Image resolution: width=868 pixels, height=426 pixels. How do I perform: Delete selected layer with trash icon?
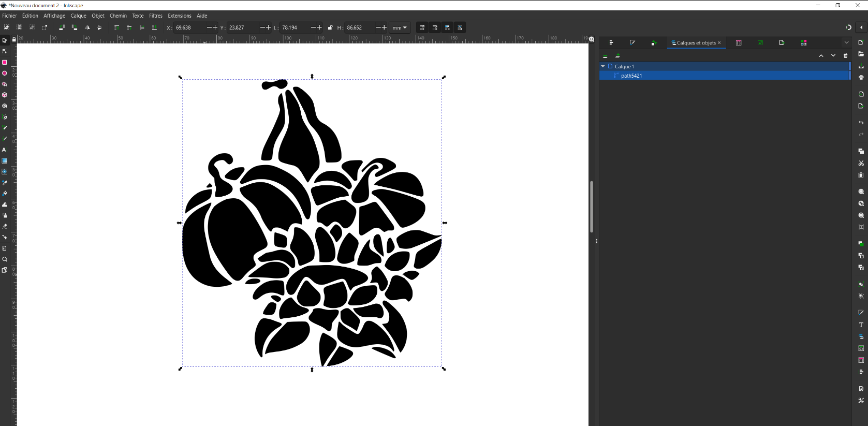click(x=846, y=55)
